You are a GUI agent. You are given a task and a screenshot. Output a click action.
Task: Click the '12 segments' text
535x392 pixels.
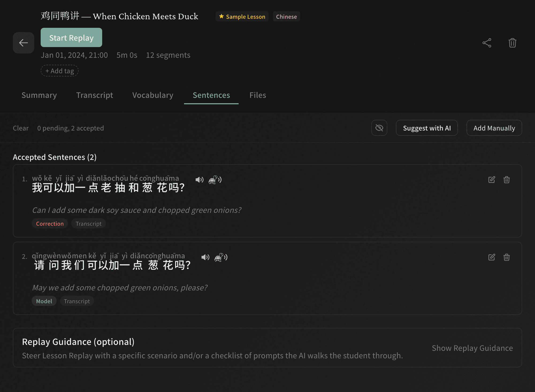point(168,55)
